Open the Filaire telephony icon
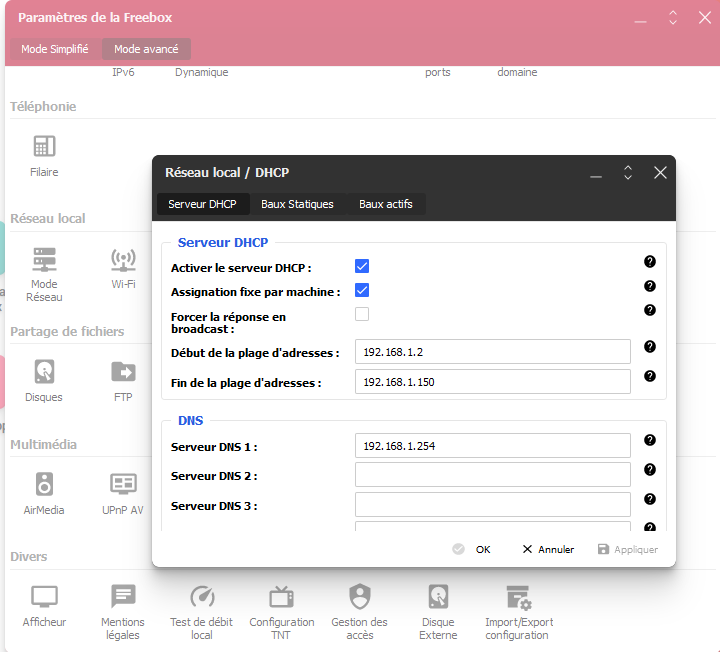The image size is (720, 652). (44, 146)
